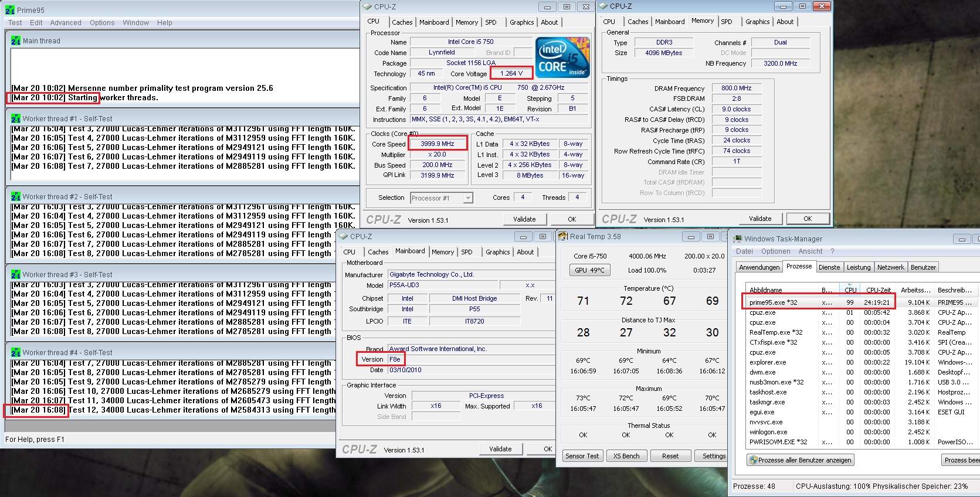Open the Datei menu in Task-Manager
This screenshot has width=980, height=497.
point(744,251)
